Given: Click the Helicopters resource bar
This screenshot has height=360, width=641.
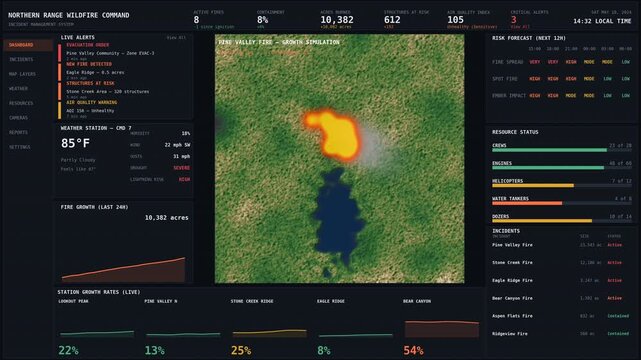Looking at the screenshot, I should pos(562,186).
